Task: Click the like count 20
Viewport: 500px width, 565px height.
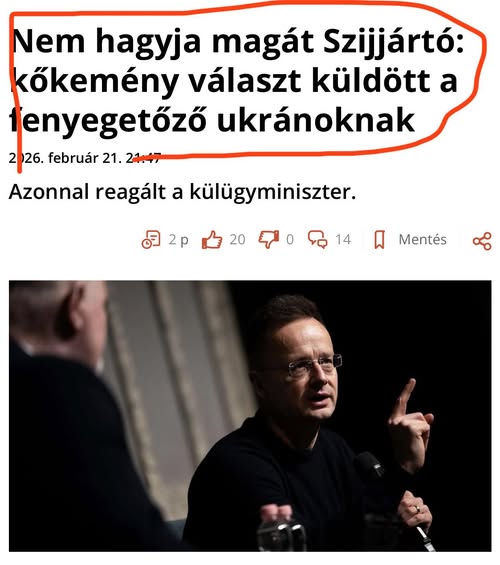Action: point(237,240)
